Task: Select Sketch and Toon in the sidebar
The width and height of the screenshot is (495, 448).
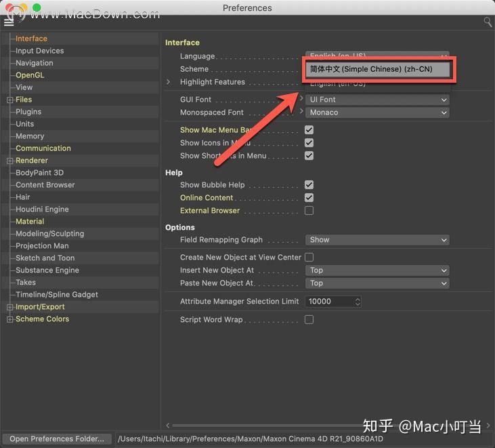Action: click(45, 258)
